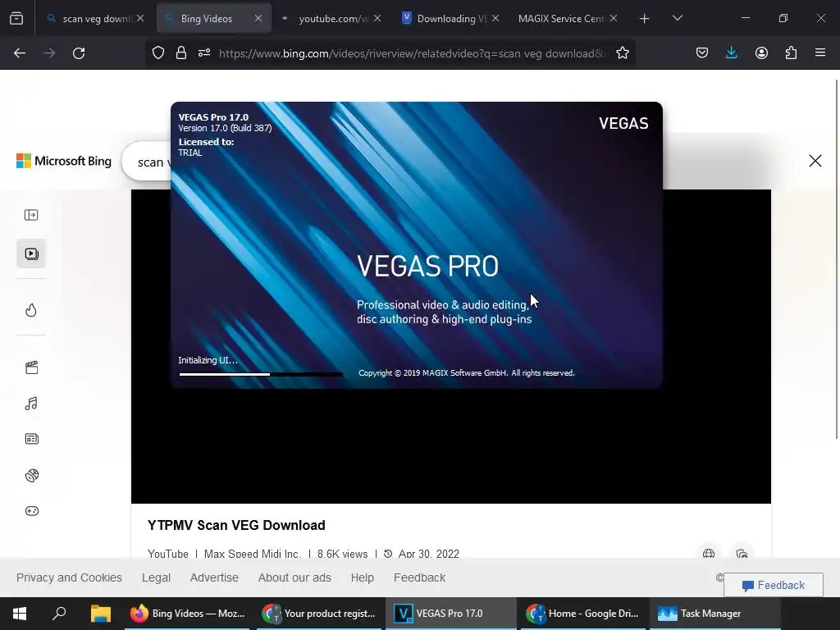Switch to the youtube.com tab
The height and width of the screenshot is (630, 840).
click(x=331, y=19)
